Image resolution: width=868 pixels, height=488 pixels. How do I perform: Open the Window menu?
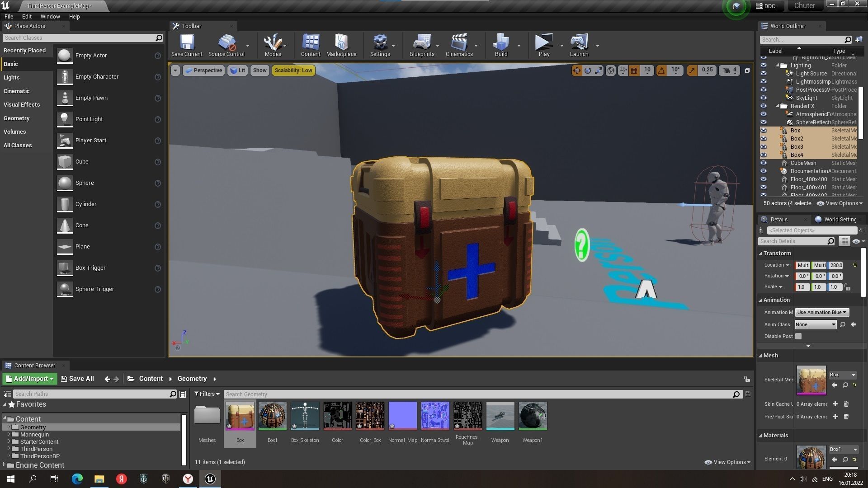point(50,16)
